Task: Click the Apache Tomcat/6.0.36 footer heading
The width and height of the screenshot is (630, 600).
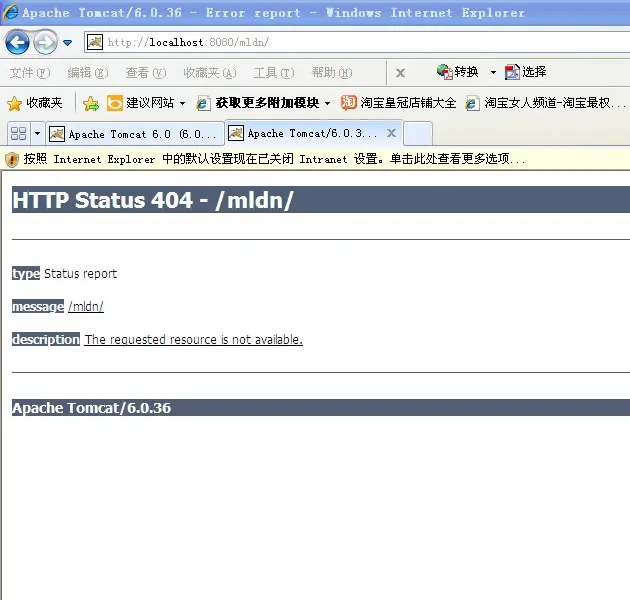Action: tap(92, 408)
